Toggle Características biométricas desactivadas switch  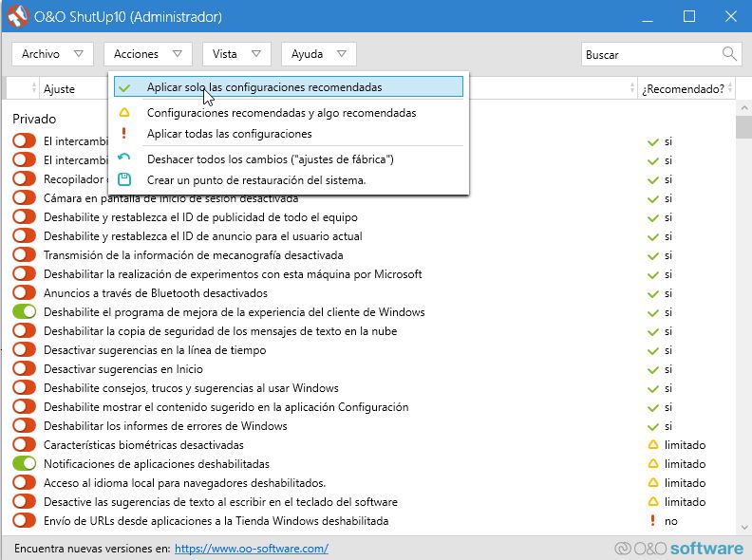pos(24,444)
